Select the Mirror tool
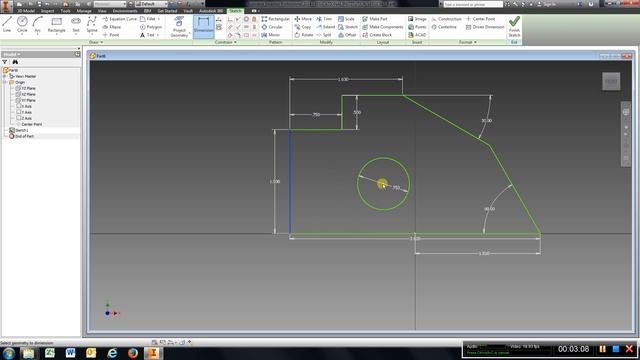This screenshot has height=360, width=640. (x=271, y=35)
